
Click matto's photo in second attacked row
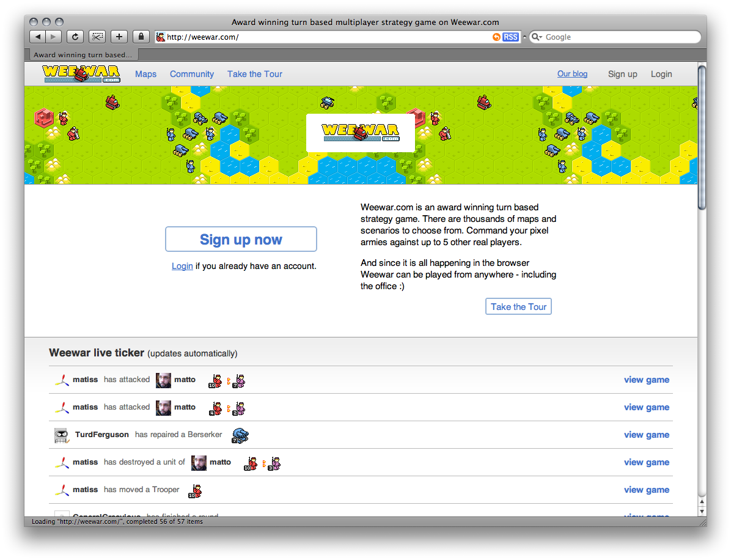(x=163, y=408)
